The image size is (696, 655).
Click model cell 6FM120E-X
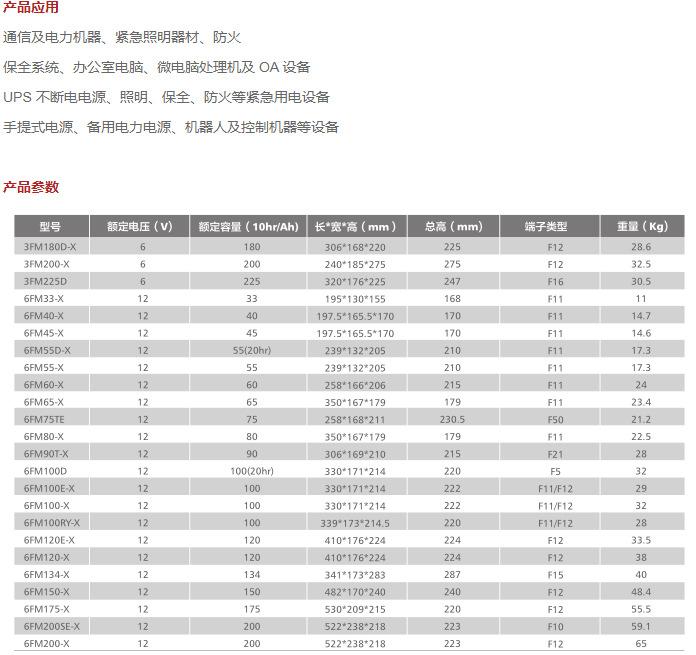coord(49,540)
